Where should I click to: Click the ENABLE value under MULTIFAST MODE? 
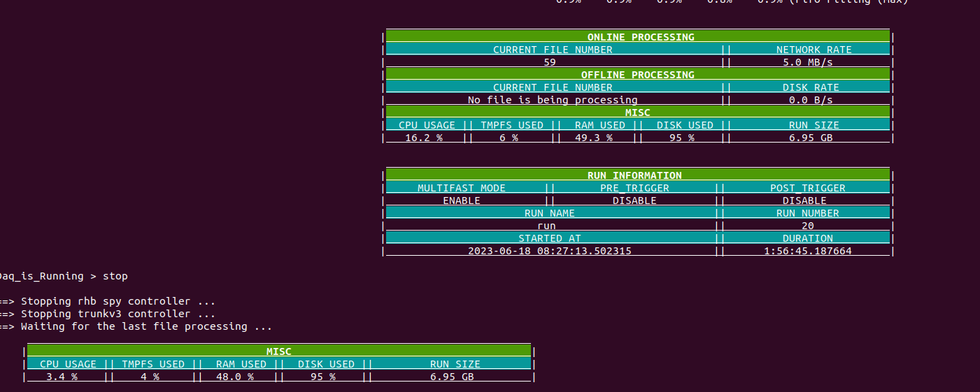(x=461, y=201)
